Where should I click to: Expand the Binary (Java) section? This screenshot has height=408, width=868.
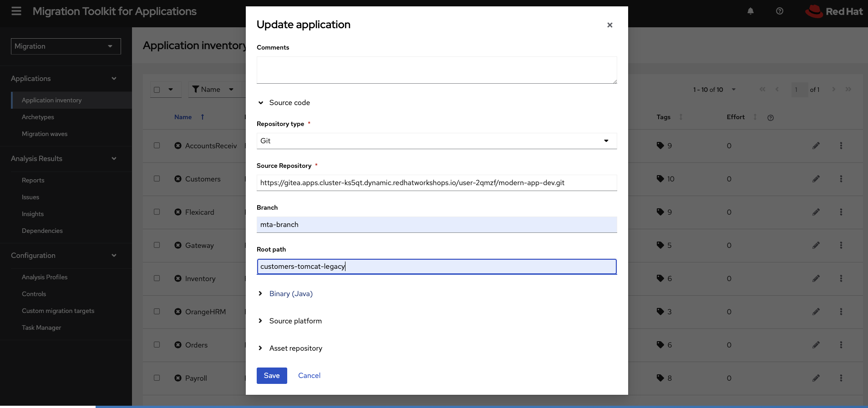(x=286, y=294)
